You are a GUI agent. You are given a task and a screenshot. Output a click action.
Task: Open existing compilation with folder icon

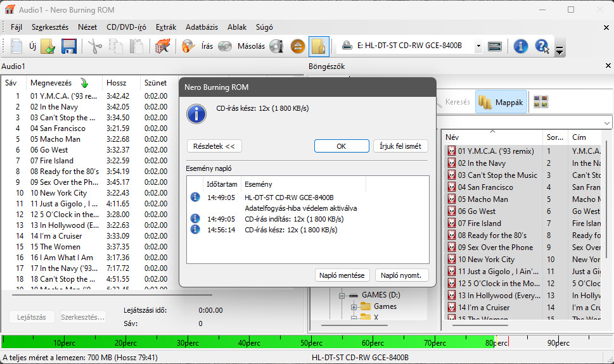tap(48, 46)
